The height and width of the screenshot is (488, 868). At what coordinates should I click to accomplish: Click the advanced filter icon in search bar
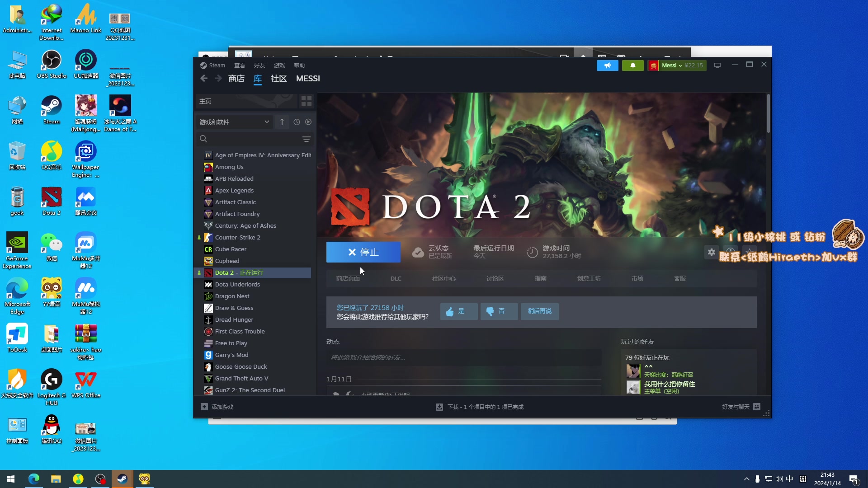pos(306,139)
